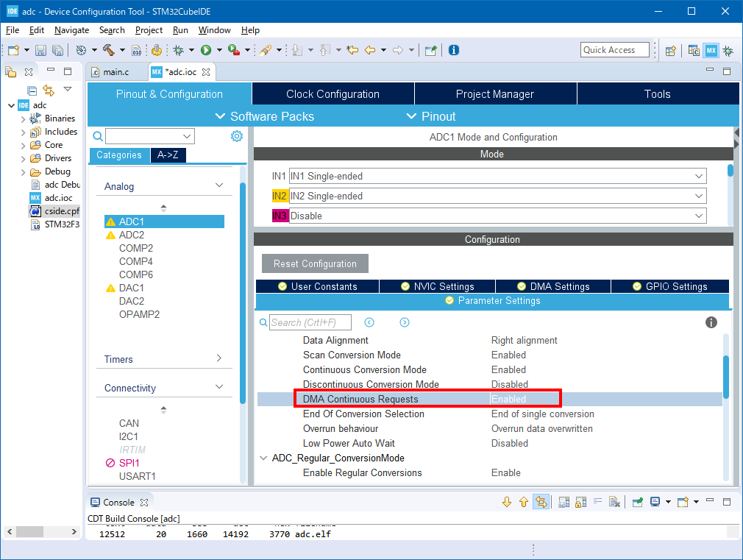
Task: Click the pin editor toolbar icon
Action: coord(430,50)
